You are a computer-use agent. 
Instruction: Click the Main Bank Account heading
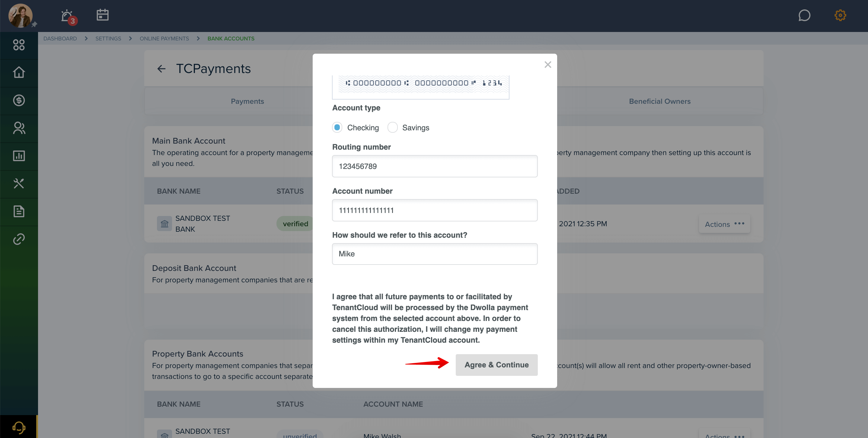(188, 141)
